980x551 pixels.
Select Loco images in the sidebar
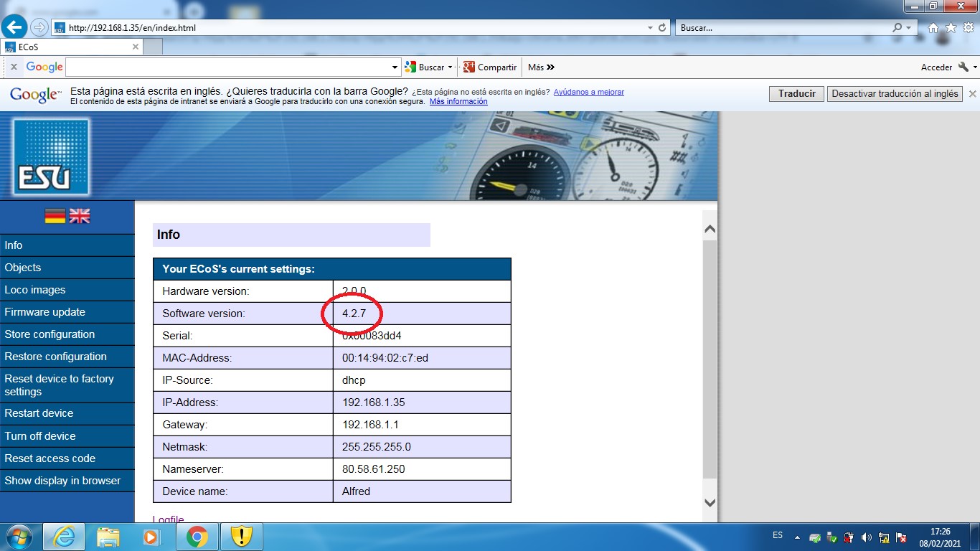click(x=35, y=290)
